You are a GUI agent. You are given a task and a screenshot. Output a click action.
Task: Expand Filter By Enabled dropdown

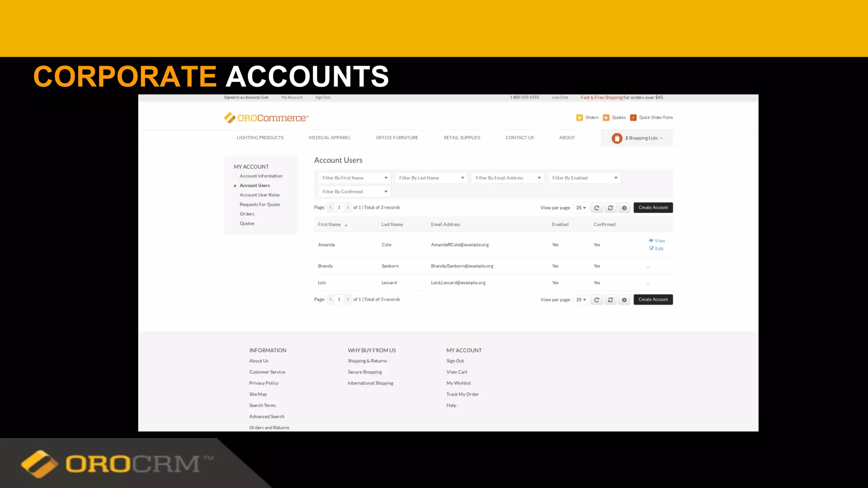(584, 178)
